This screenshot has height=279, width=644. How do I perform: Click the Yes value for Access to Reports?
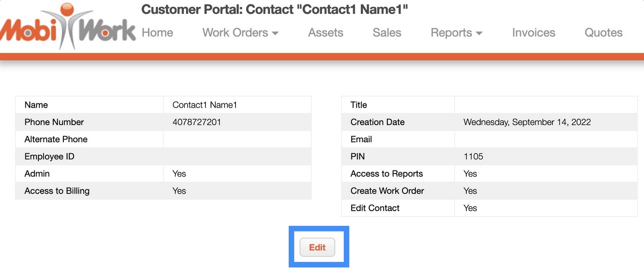pyautogui.click(x=470, y=174)
